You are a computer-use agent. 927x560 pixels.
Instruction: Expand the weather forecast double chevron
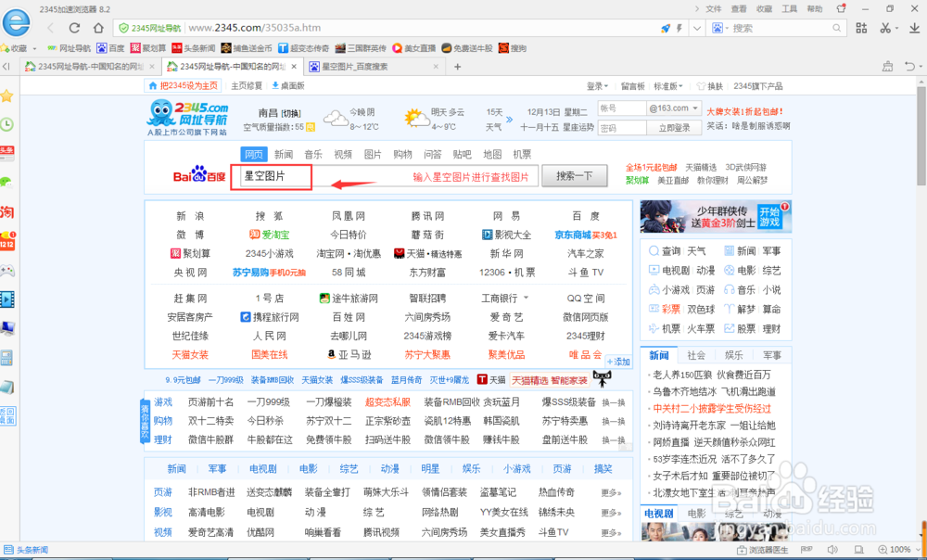click(x=509, y=120)
